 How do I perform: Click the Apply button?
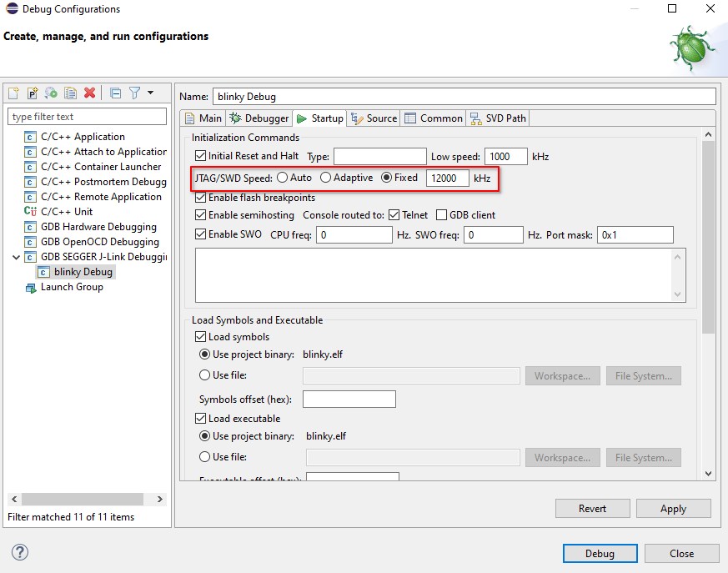click(x=673, y=508)
